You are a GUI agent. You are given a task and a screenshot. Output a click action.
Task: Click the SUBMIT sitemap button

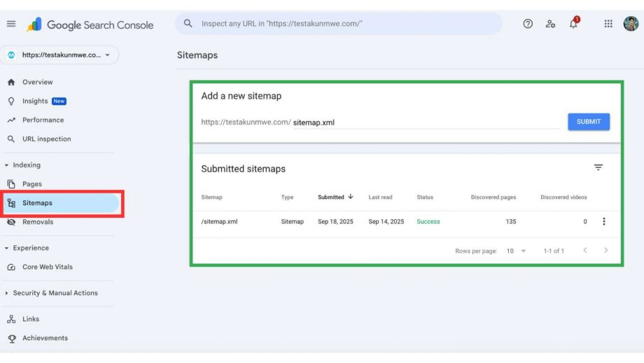coord(589,122)
